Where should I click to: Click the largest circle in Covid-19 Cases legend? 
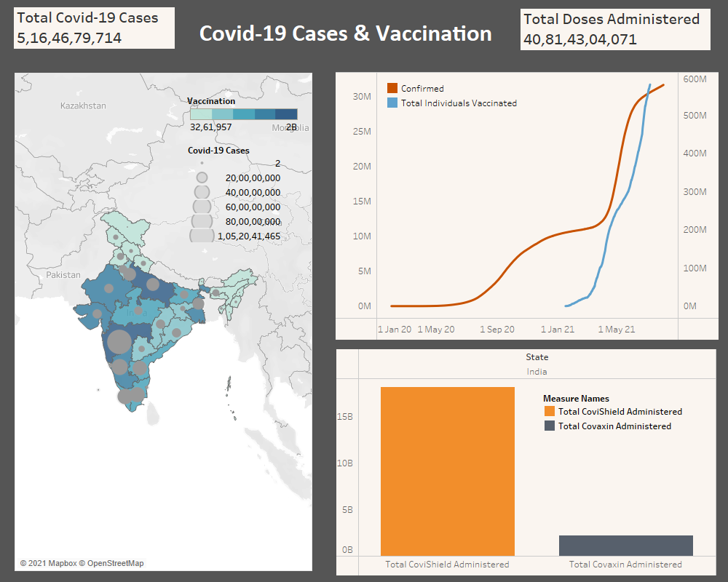(202, 236)
